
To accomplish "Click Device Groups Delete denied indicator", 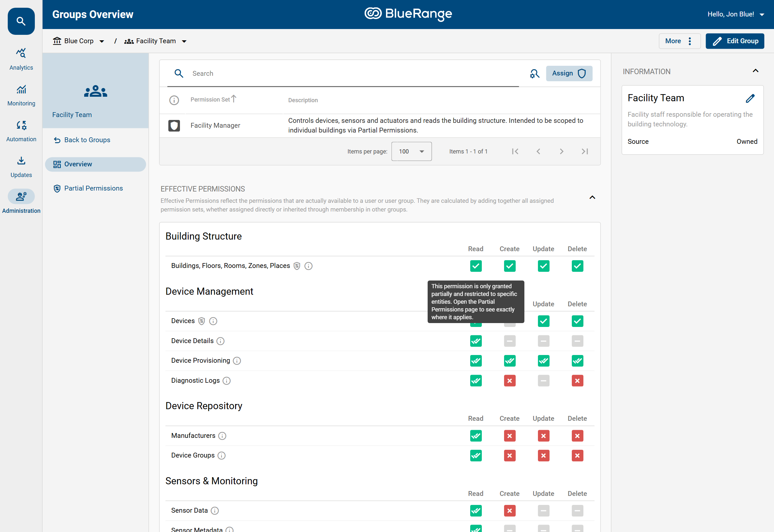I will [x=577, y=456].
